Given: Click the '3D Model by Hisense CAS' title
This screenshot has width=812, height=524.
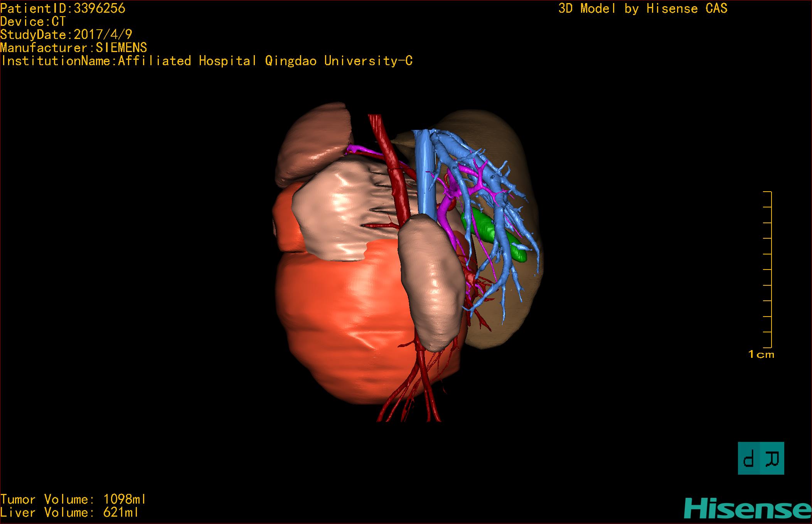Looking at the screenshot, I should (642, 8).
